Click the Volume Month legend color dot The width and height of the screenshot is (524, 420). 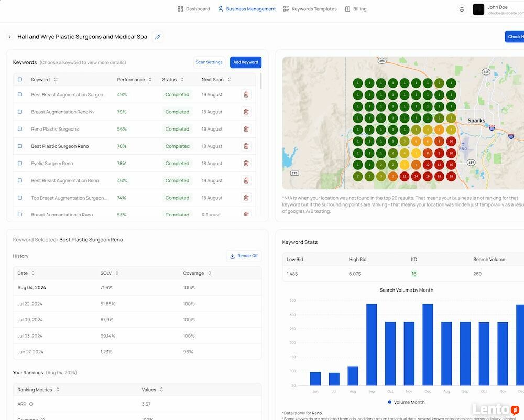[390, 402]
